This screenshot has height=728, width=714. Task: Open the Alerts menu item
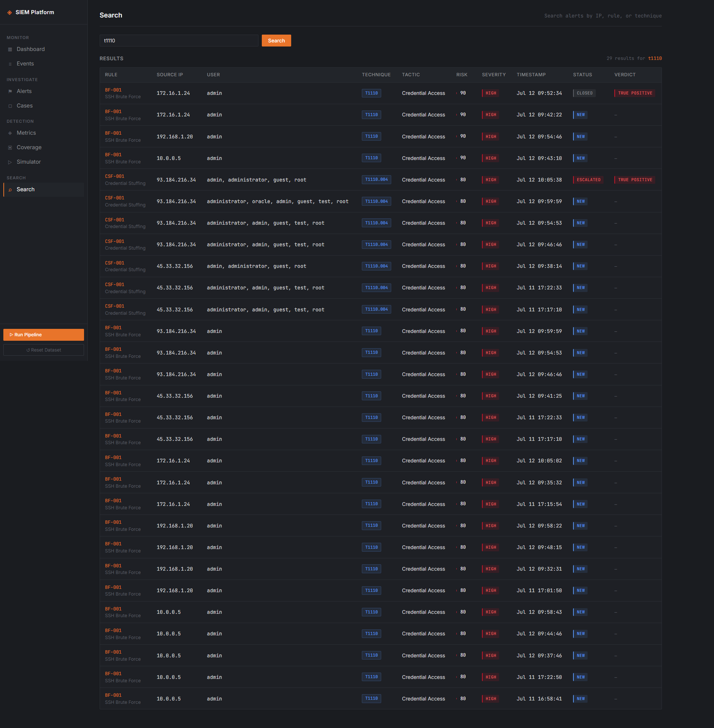click(44, 91)
